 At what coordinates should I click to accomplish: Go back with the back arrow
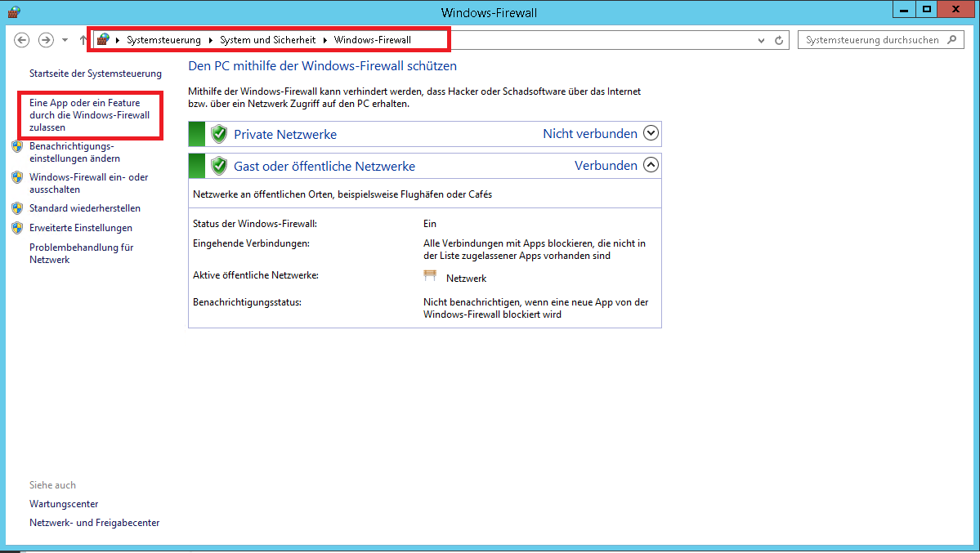click(x=22, y=40)
